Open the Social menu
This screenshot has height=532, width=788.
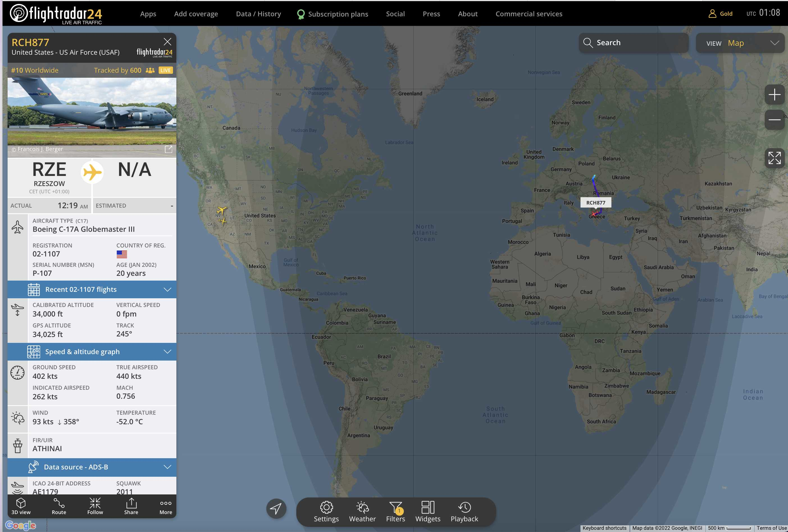click(x=395, y=14)
